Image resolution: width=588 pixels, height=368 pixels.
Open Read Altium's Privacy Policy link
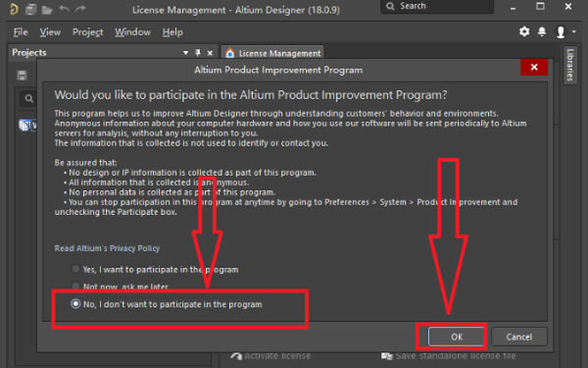pyautogui.click(x=107, y=248)
